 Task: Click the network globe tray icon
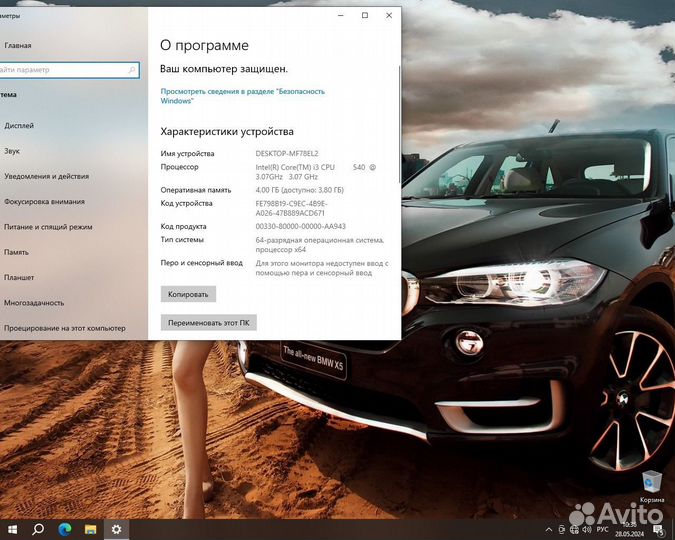pos(574,529)
